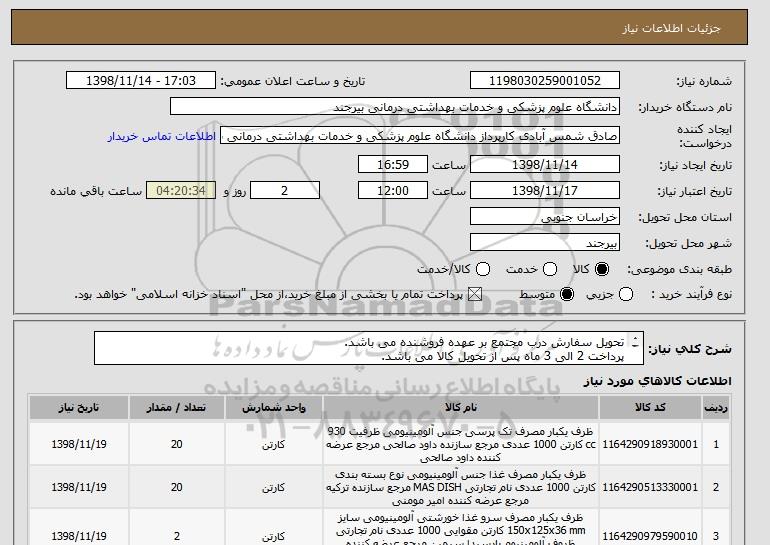Click row 3 product name 150x125x36 mm
Viewport: 770px width, 545px height.
click(461, 531)
